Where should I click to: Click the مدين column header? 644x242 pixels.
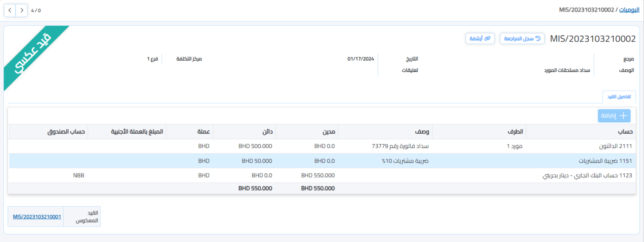(329, 132)
